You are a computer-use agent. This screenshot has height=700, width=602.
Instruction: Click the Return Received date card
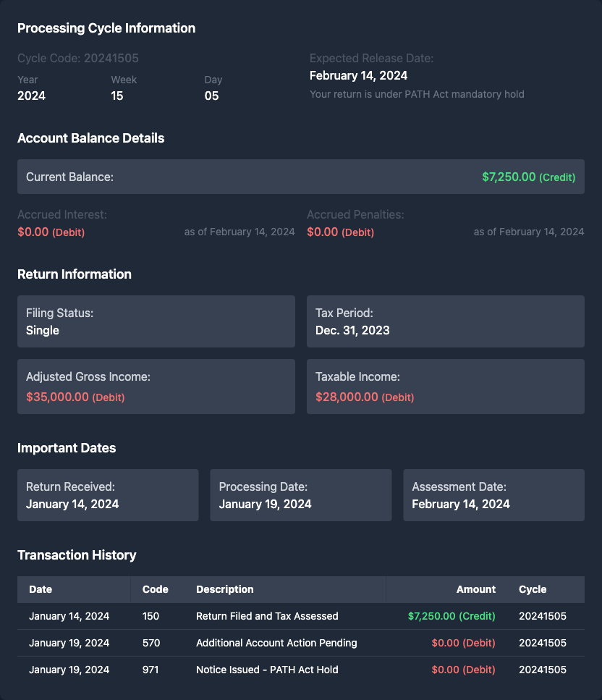click(x=108, y=495)
